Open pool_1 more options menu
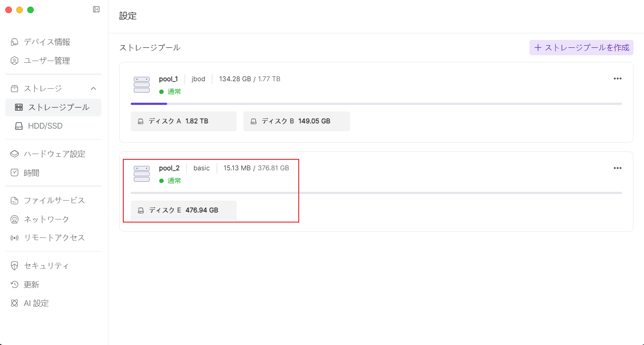Screen dimensions: 644x345 tap(617, 79)
